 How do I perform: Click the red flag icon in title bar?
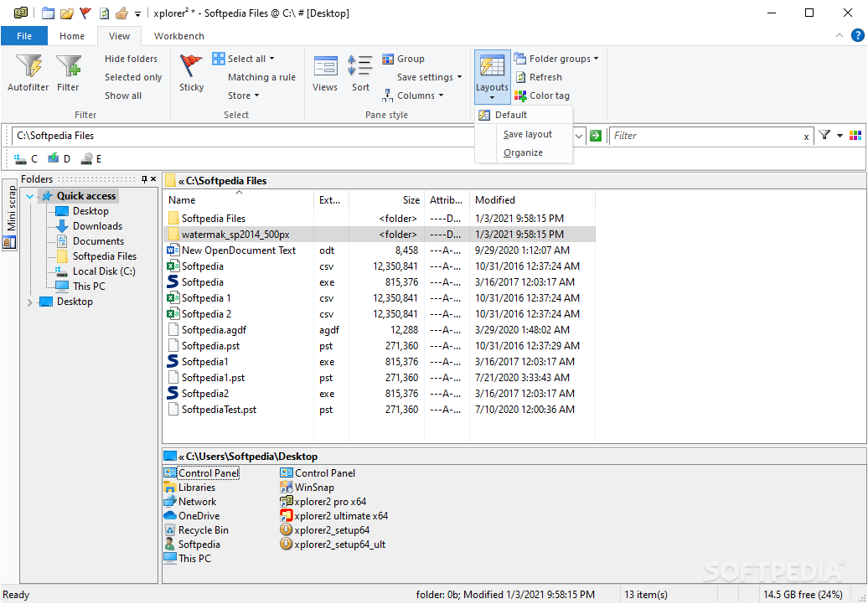pyautogui.click(x=85, y=13)
